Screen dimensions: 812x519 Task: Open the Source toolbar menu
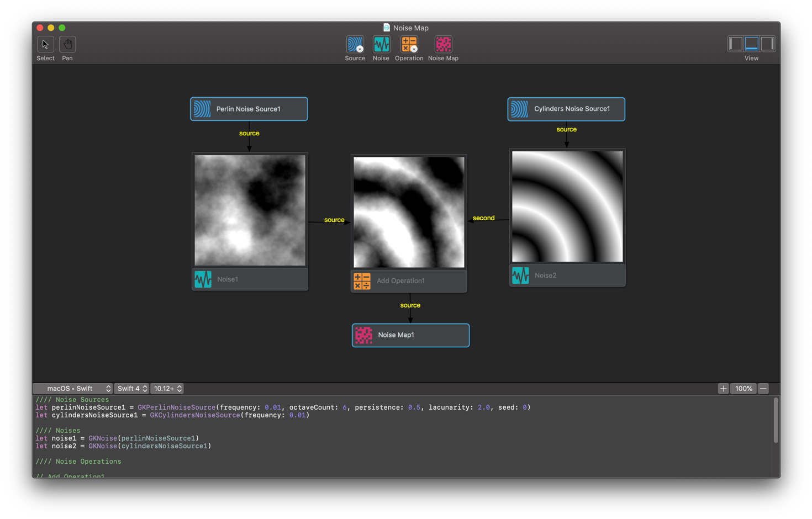[355, 44]
